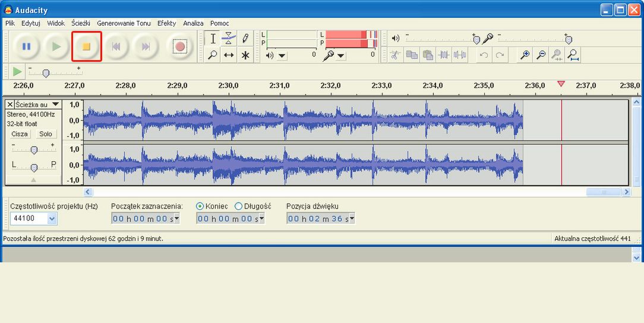Image resolution: width=644 pixels, height=323 pixels.
Task: Select the Multi-tool asterisk icon
Action: (245, 55)
